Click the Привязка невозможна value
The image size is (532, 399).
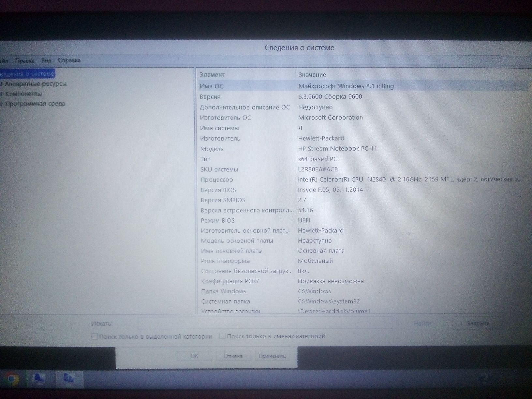pyautogui.click(x=331, y=281)
